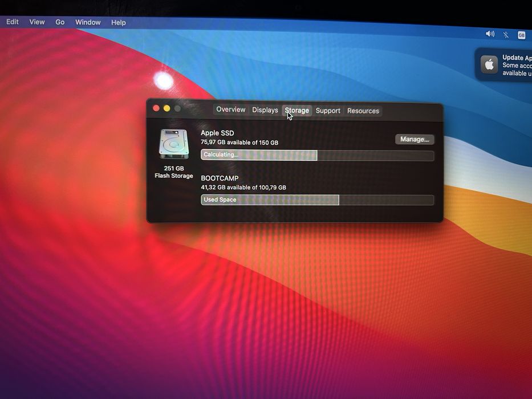This screenshot has width=532, height=399.
Task: Open the Resources tab
Action: (363, 111)
